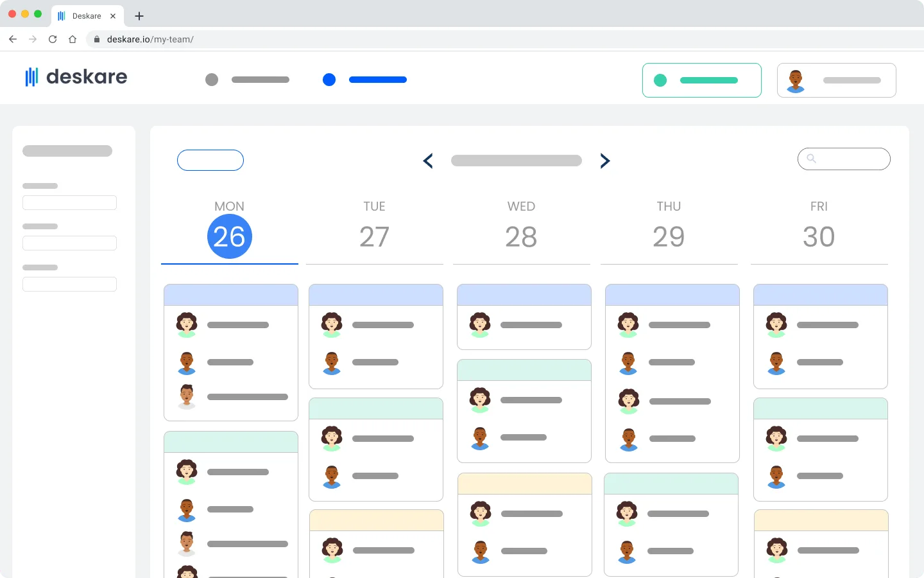
Task: Click curly-haired avatar in Friday's blue card
Action: (x=776, y=325)
